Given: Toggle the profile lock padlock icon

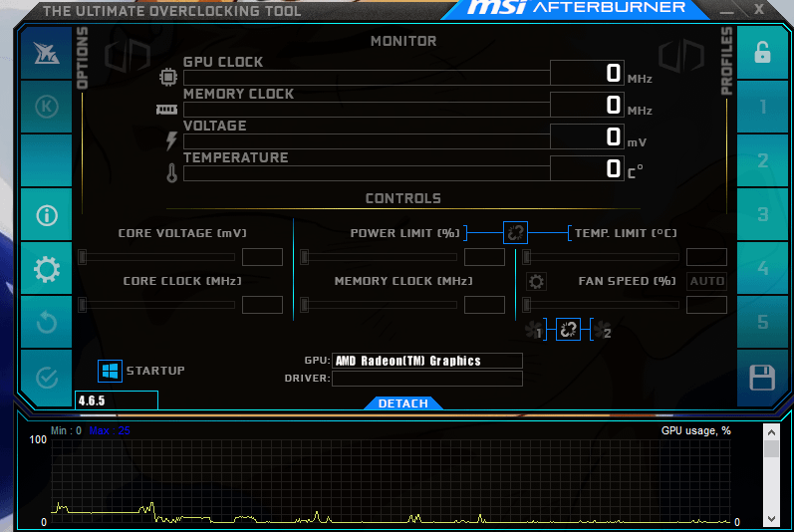Looking at the screenshot, I should coord(762,53).
